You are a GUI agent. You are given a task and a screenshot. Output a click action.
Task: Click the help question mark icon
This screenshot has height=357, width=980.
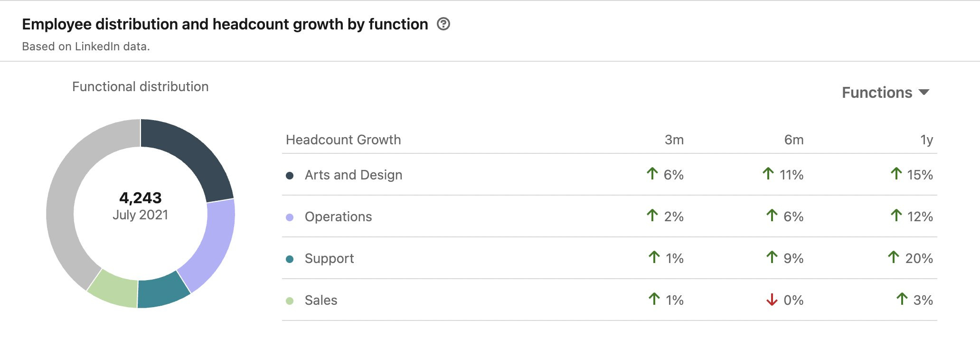click(443, 24)
